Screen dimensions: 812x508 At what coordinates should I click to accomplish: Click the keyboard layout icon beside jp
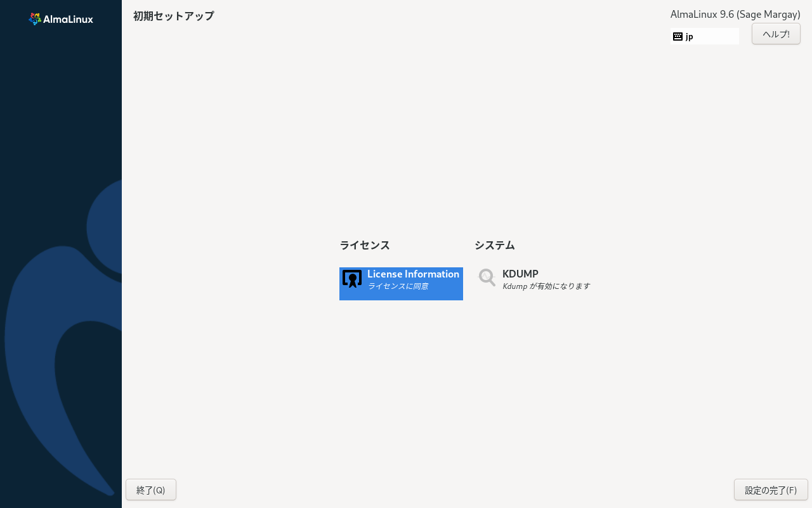tap(678, 37)
